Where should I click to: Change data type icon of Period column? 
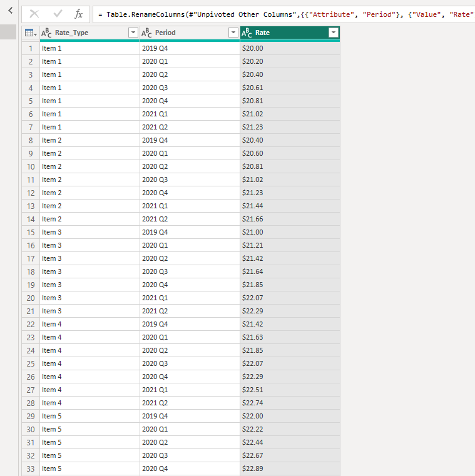point(146,33)
